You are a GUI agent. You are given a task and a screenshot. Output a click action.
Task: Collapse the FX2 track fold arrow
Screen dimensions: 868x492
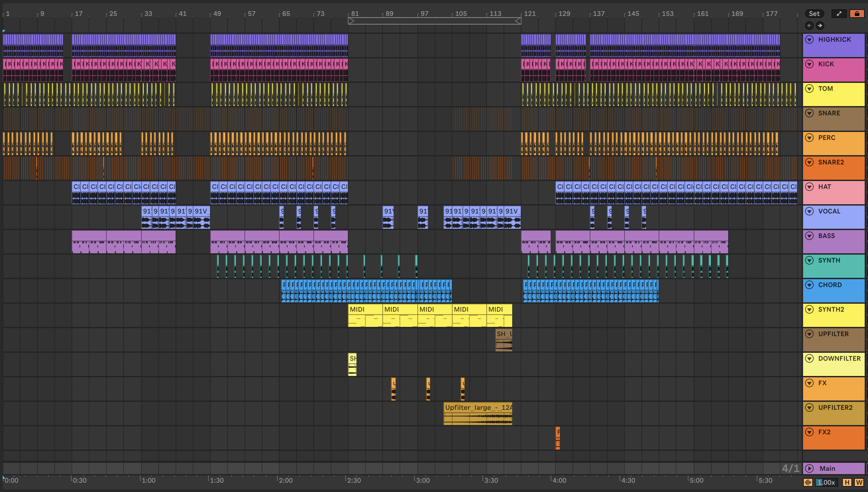(809, 432)
